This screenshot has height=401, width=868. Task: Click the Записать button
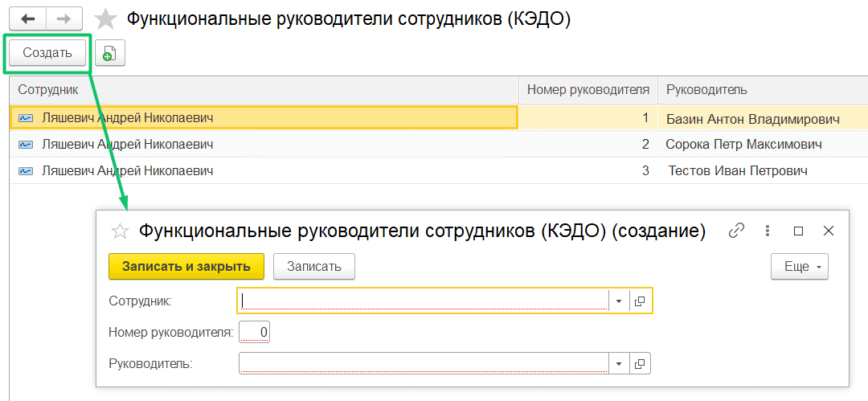click(x=314, y=267)
